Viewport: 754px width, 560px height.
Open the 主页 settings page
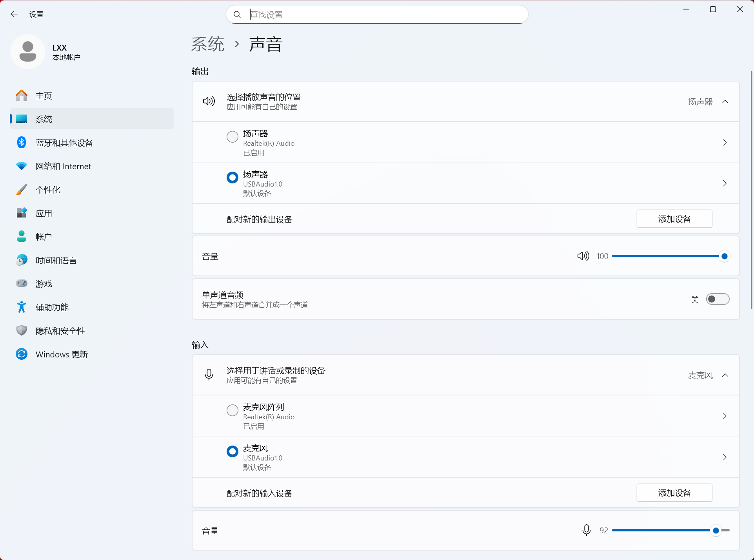pos(92,96)
